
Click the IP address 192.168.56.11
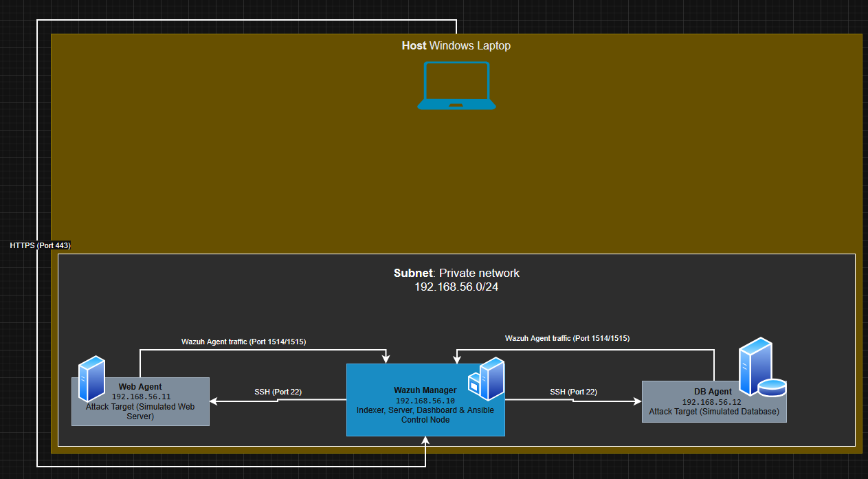tap(140, 397)
